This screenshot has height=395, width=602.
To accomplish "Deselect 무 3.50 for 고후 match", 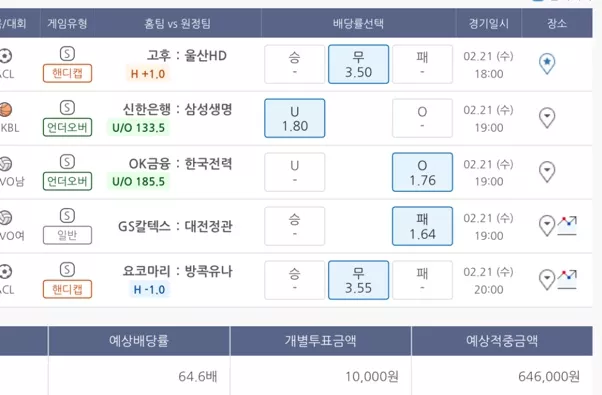I will (x=358, y=64).
